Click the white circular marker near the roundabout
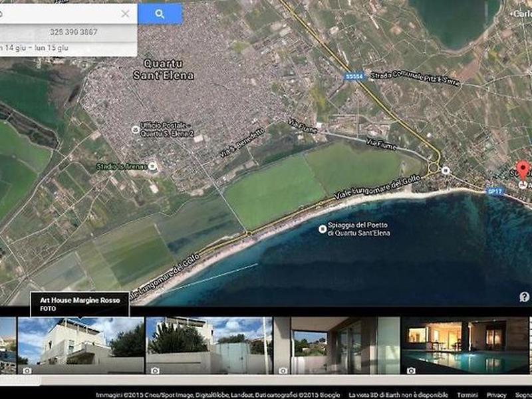532x399 pixels. pyautogui.click(x=446, y=170)
